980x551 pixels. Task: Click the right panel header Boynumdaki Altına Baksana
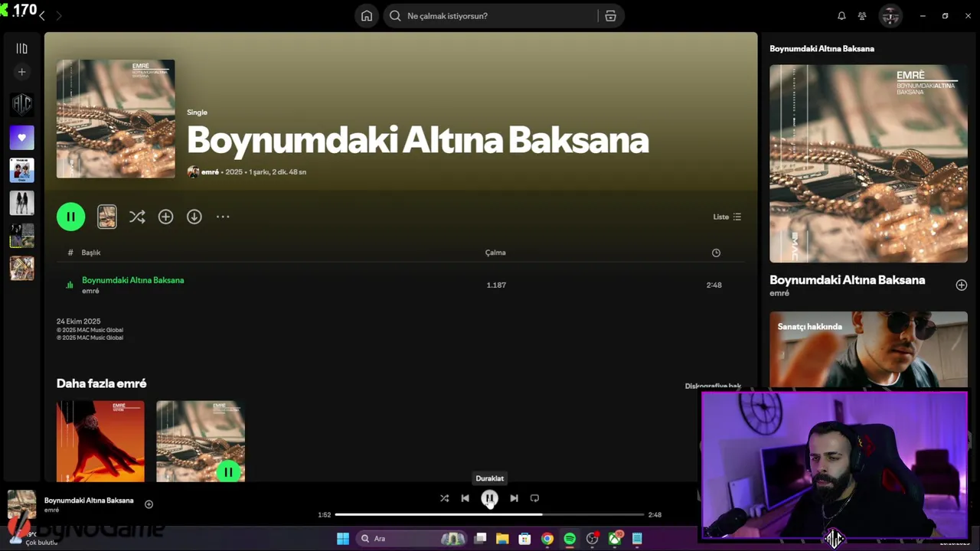coord(822,49)
